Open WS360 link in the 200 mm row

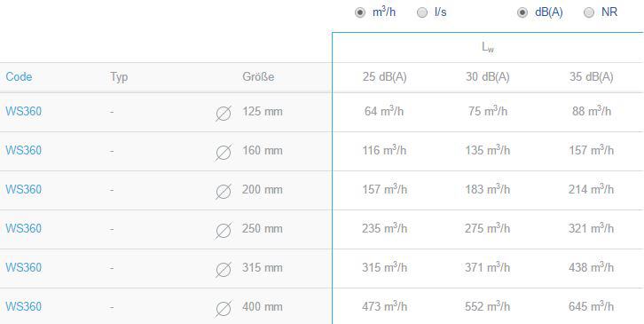23,190
